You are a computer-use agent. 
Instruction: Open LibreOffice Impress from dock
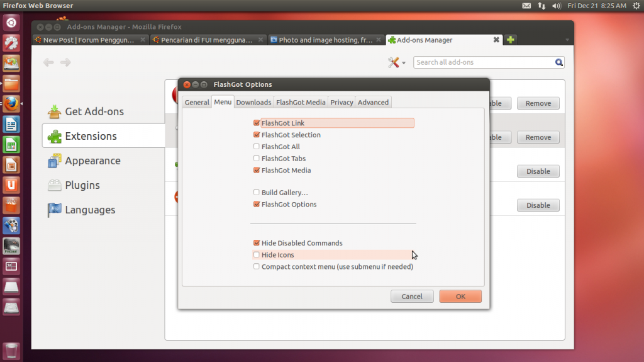coord(11,165)
